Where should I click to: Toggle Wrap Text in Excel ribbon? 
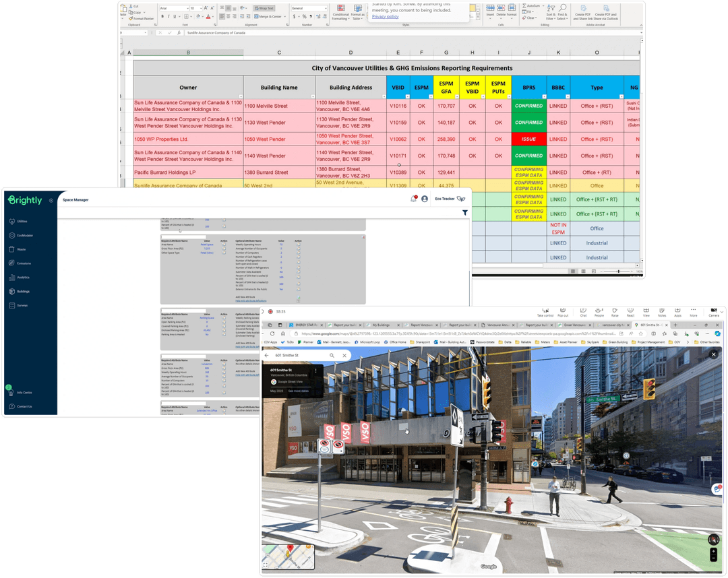pos(264,8)
